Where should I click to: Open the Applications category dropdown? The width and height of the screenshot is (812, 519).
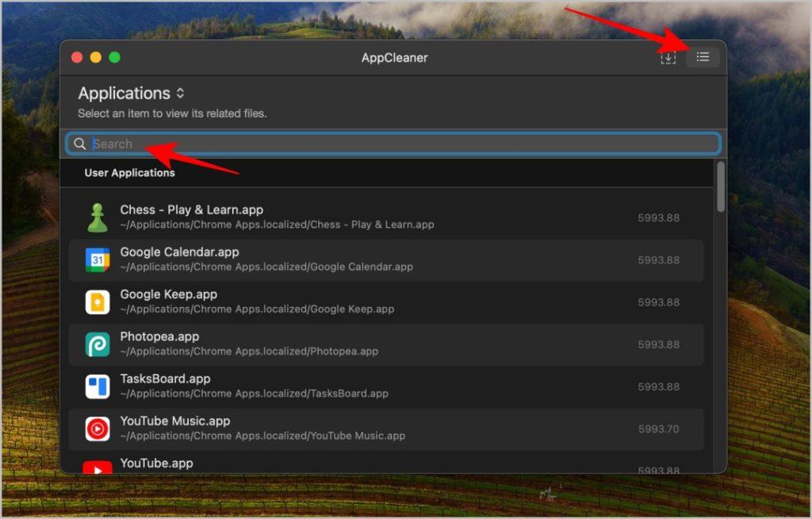pos(132,94)
